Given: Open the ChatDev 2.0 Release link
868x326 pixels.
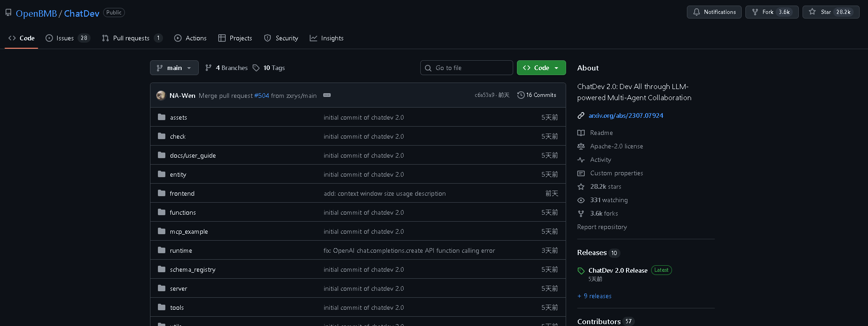Looking at the screenshot, I should point(618,270).
